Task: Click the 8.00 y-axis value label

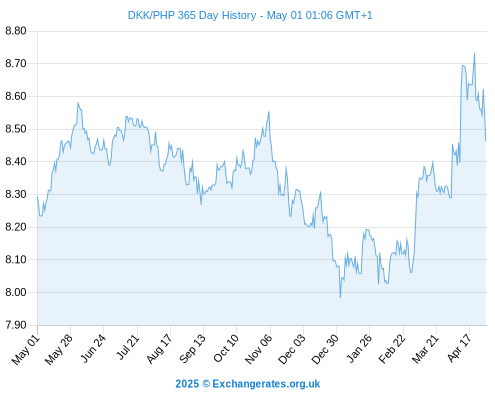Action: (16, 292)
